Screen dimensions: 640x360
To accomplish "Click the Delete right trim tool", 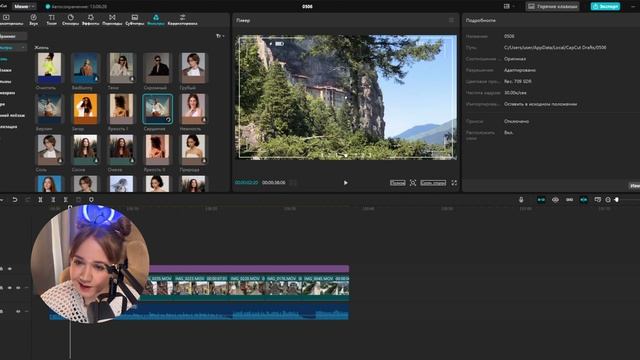I will [x=66, y=200].
